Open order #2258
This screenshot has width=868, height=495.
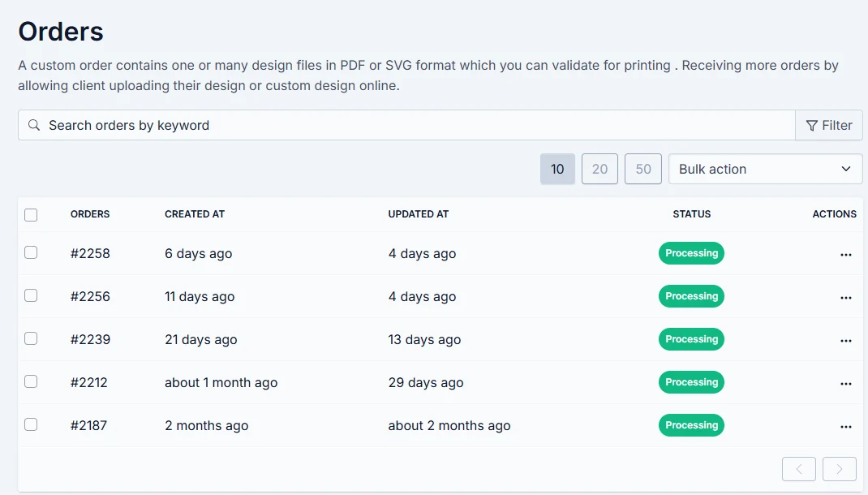point(90,254)
